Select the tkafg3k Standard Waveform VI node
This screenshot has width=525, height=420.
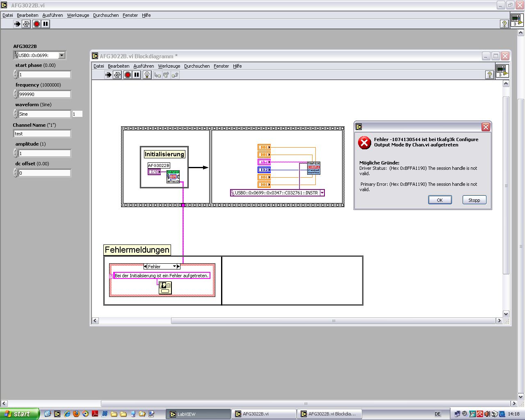[x=314, y=168]
